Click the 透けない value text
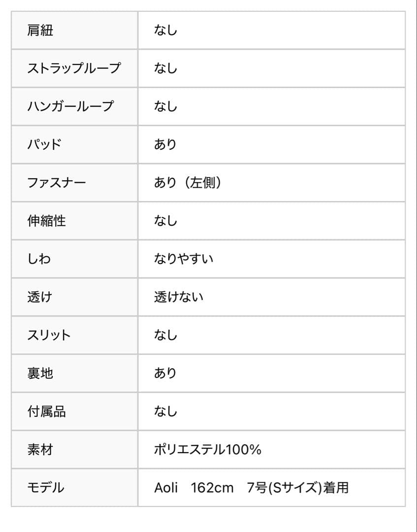The height and width of the screenshot is (532, 417). pyautogui.click(x=179, y=297)
